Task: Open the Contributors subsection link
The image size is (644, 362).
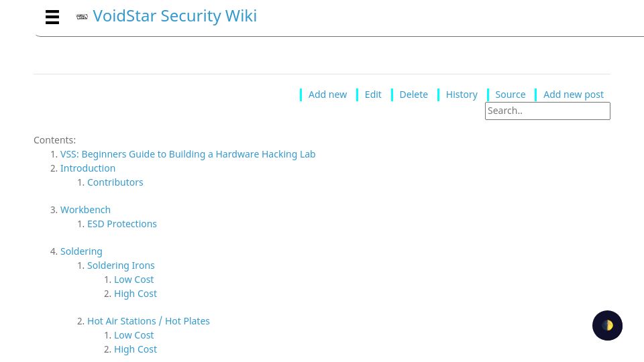Action: tap(115, 182)
